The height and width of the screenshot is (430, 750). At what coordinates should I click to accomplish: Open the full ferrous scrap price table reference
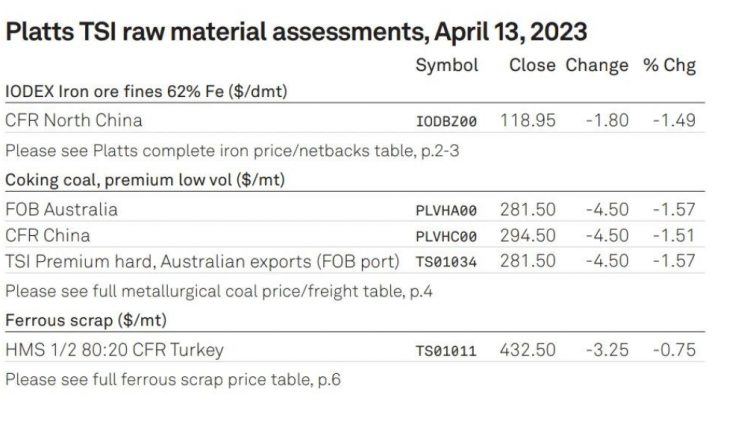(x=173, y=379)
